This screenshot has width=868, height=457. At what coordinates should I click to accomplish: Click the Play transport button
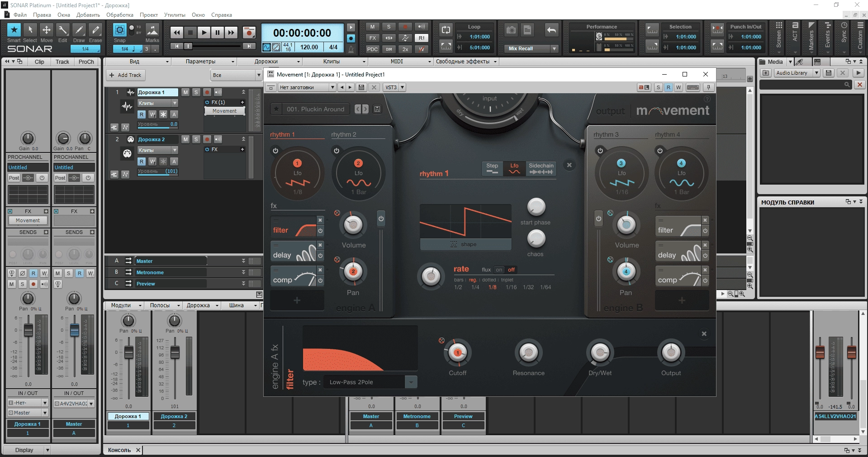coord(204,33)
